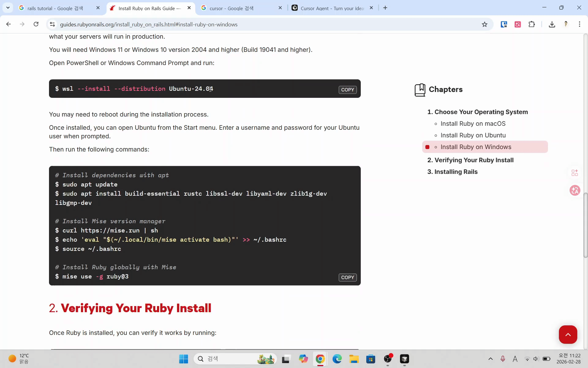Jump to 'Install Ruby on macOS'
Screen dimensions: 588x368
click(x=473, y=124)
